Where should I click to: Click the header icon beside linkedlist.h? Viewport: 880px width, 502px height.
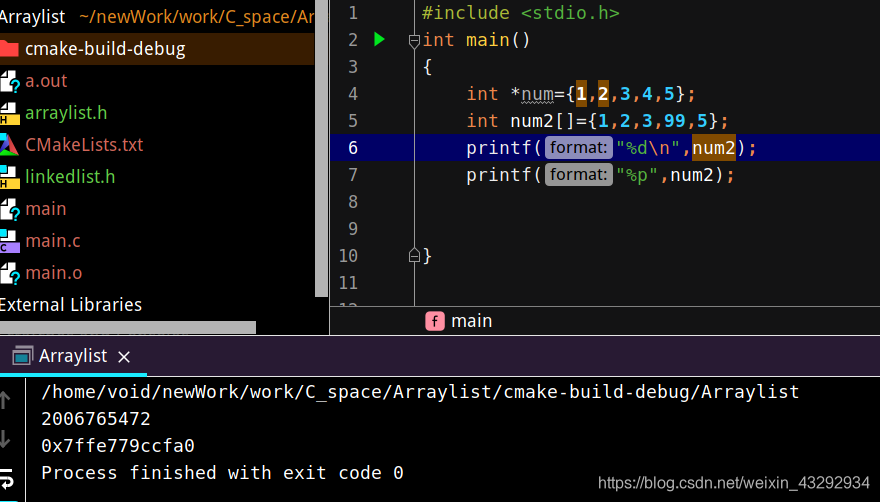[x=8, y=177]
